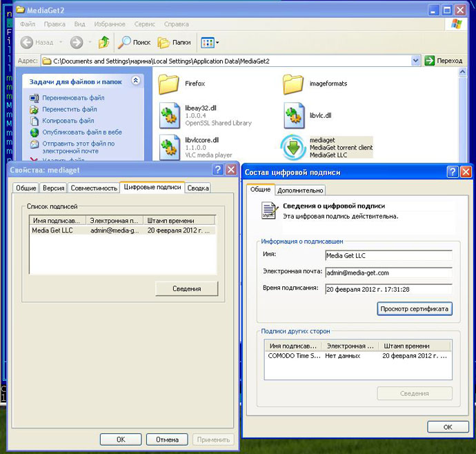
Task: Click Электронная ... column header in countersignatures list
Action: (350, 346)
